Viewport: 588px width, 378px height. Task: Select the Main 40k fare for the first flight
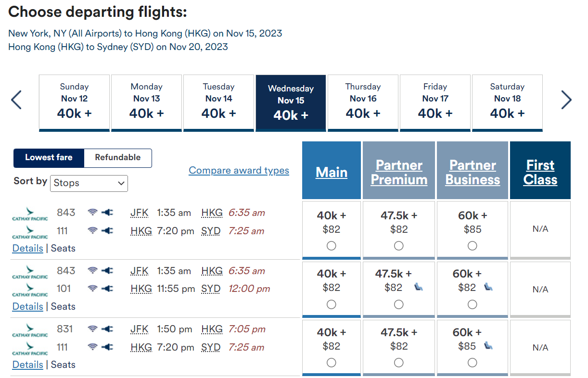point(331,246)
